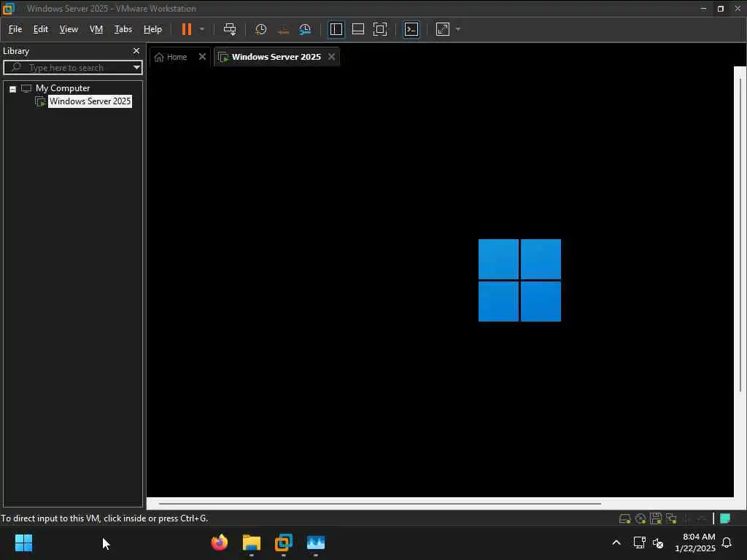747x560 pixels.
Task: Close the Library panel
Action: [136, 51]
